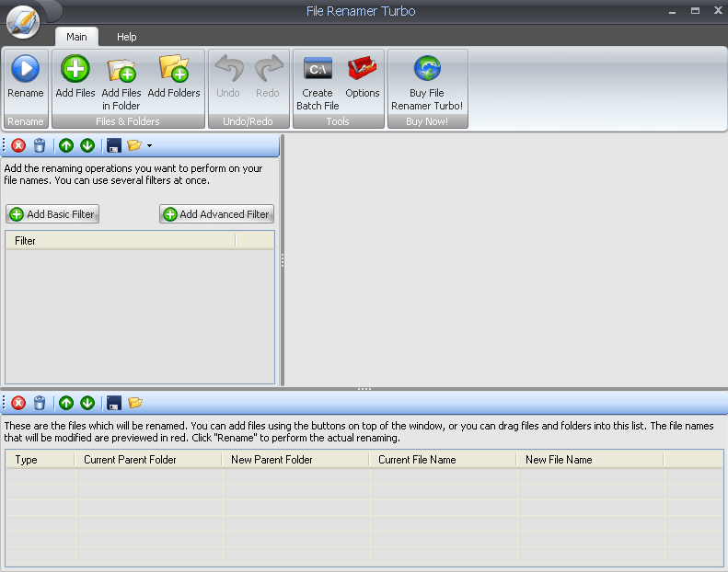Click the Add Basic Filter button
The height and width of the screenshot is (572, 728).
tap(52, 214)
